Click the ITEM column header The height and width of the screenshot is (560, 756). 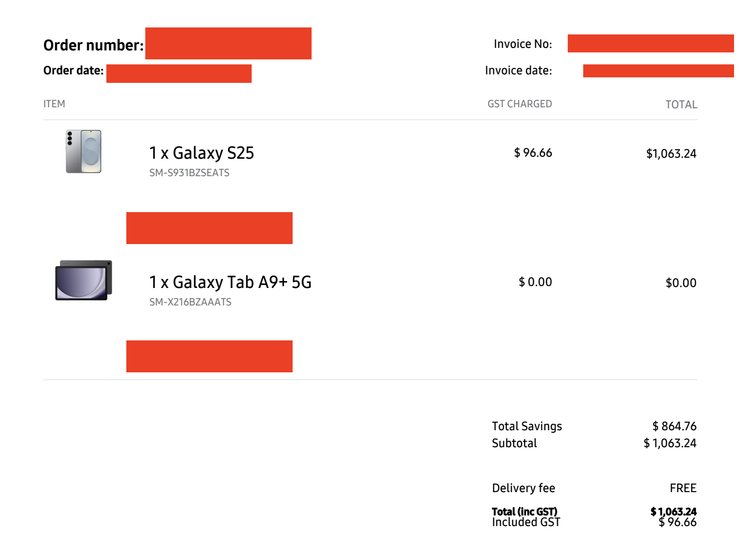point(54,104)
